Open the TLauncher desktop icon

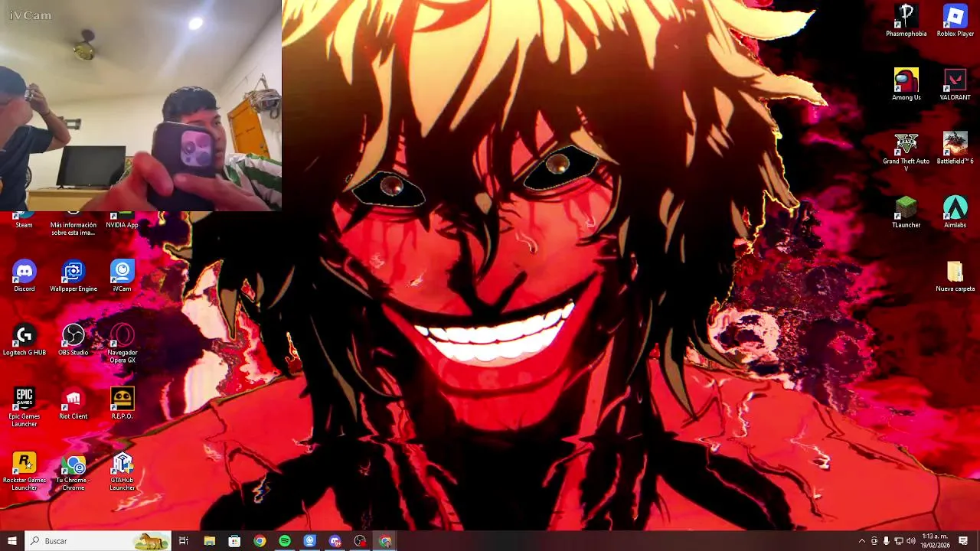[906, 212]
